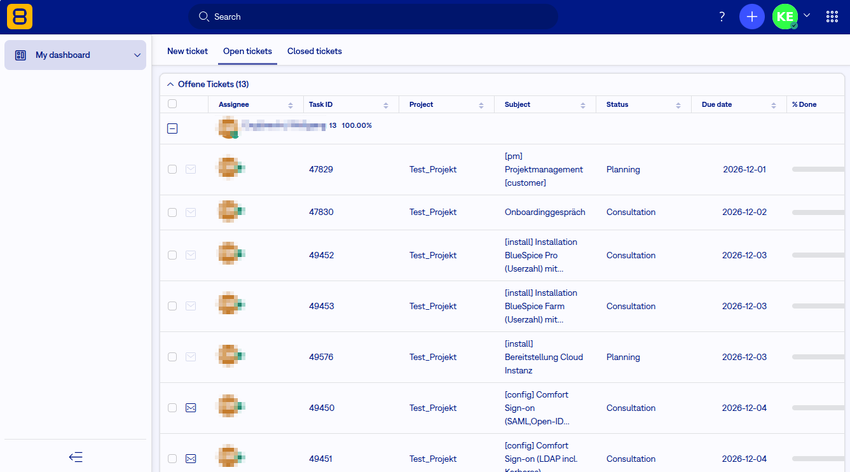Click progress bar for ticket 49450
The image size is (850, 472).
818,408
